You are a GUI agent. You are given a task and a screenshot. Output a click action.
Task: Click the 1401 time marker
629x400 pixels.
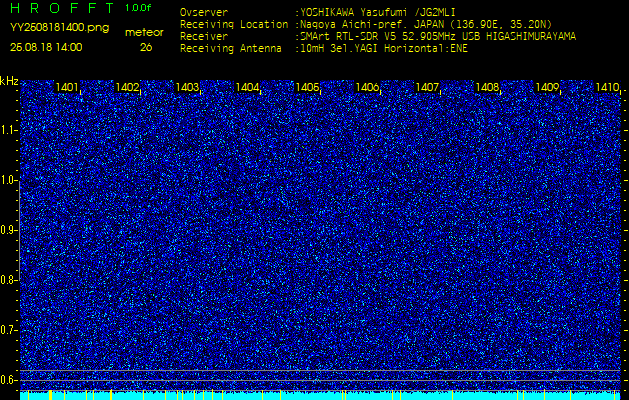(67, 87)
